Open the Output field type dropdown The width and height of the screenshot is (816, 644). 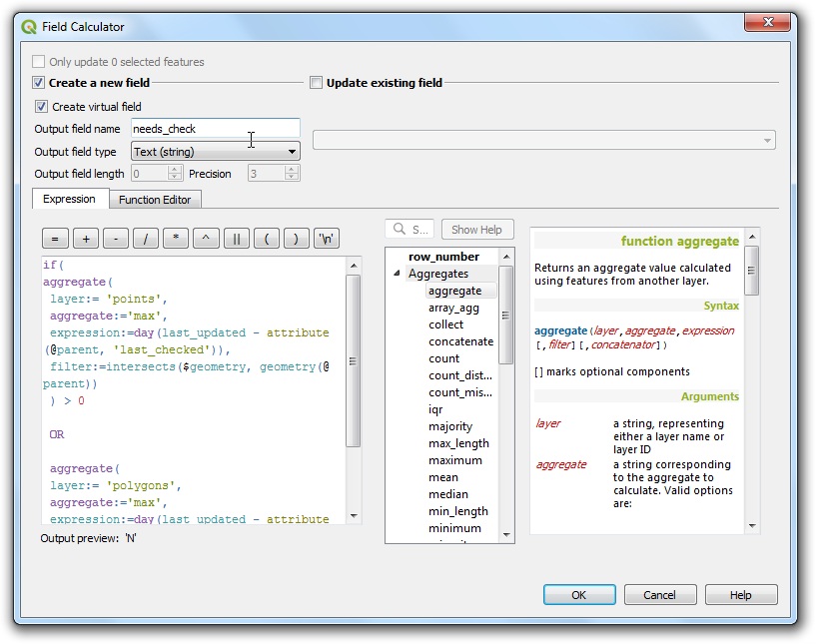click(x=215, y=152)
